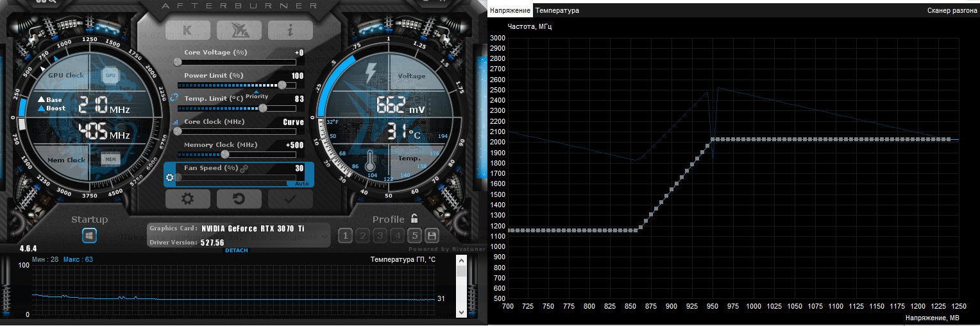The image size is (980, 326).
Task: Click the thermometer temperature icon
Action: [370, 162]
